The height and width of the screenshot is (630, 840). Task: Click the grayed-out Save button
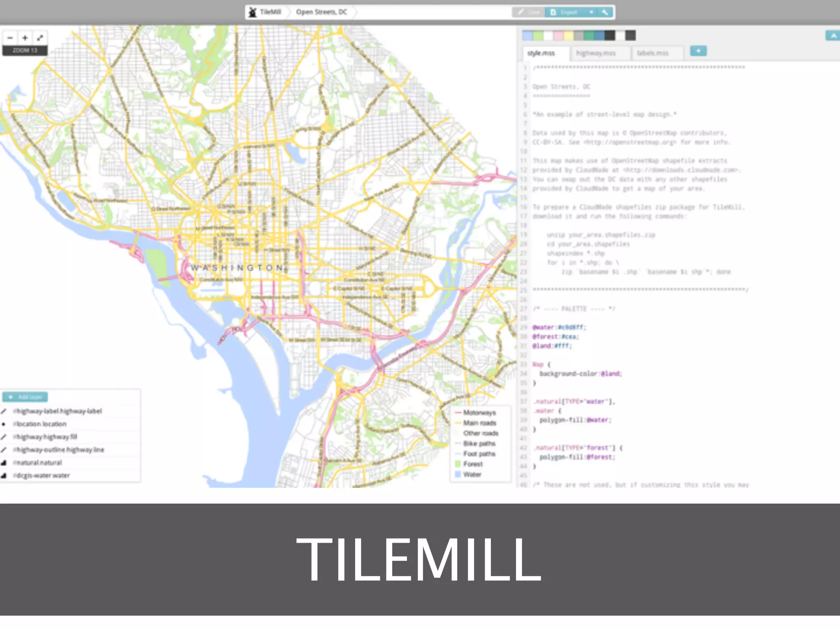[529, 12]
